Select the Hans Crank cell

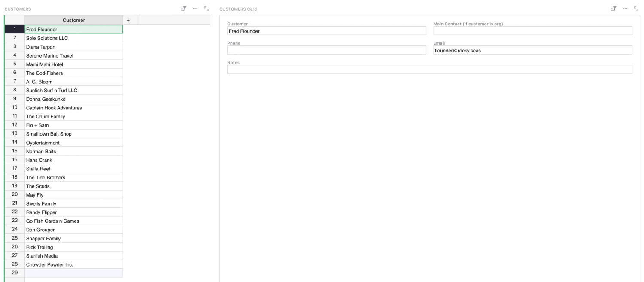[x=74, y=160]
